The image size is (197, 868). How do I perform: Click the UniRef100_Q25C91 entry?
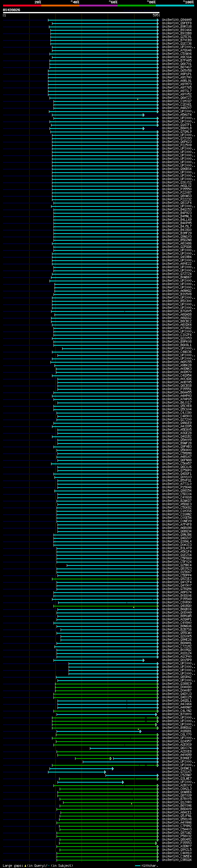click(176, 37)
